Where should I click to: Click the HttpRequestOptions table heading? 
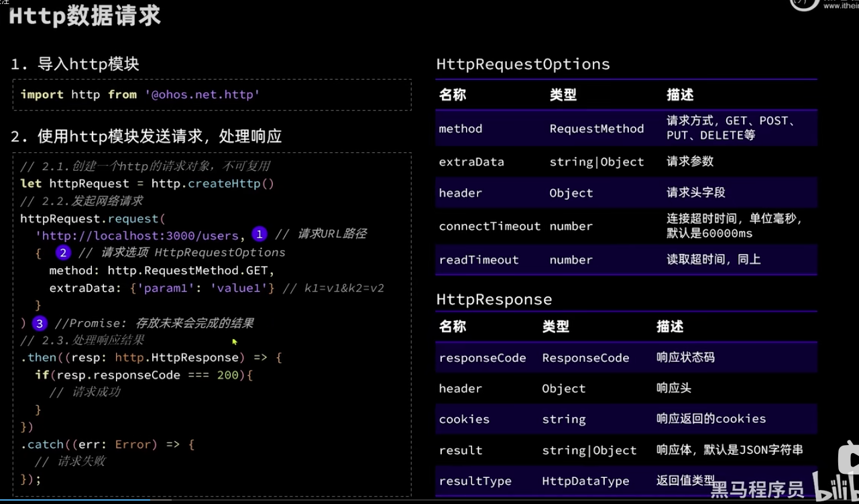pyautogui.click(x=523, y=64)
